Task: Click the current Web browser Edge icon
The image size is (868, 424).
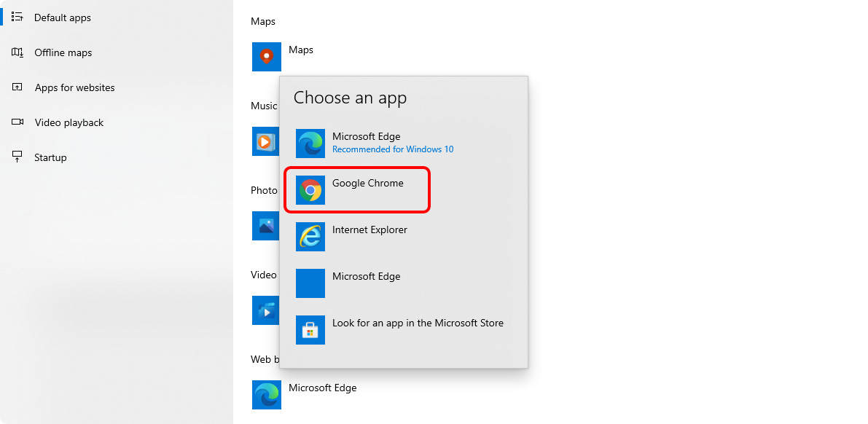Action: [266, 395]
